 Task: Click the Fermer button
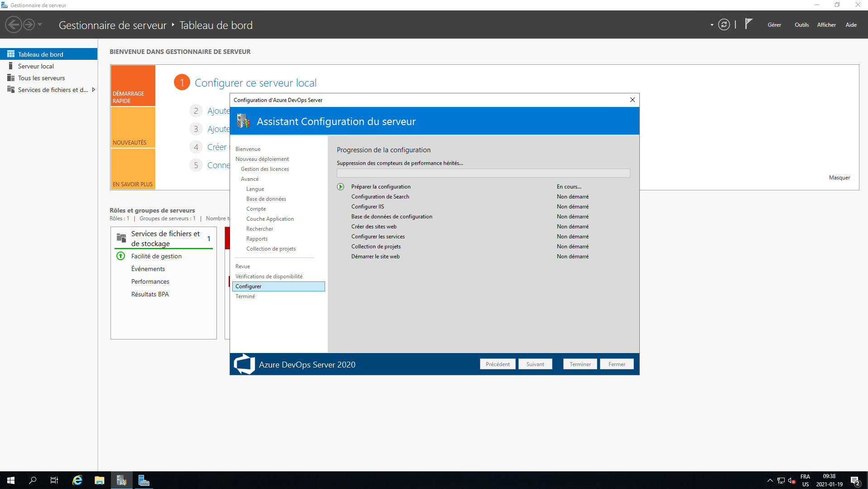(x=616, y=364)
